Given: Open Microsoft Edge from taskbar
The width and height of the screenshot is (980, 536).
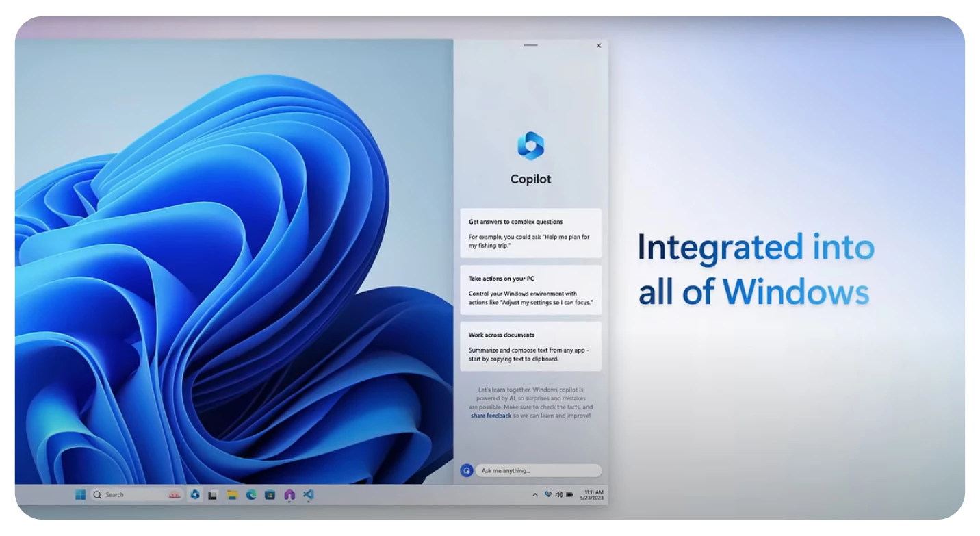Looking at the screenshot, I should tap(251, 494).
